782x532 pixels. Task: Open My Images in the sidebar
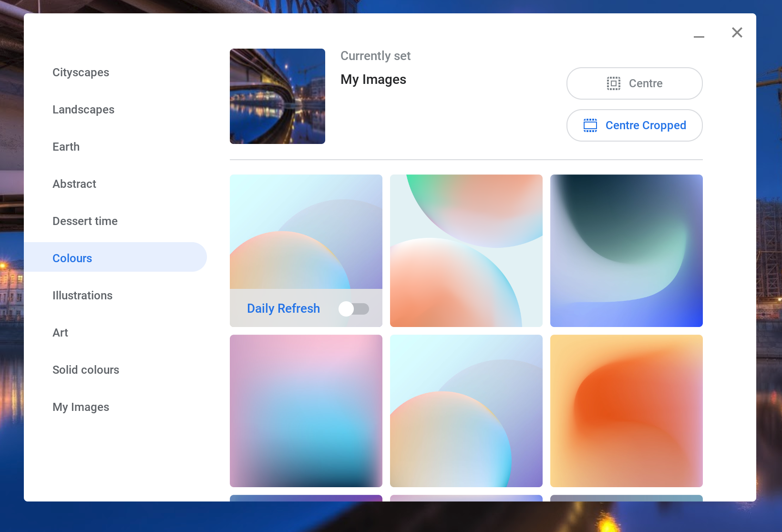click(x=81, y=407)
